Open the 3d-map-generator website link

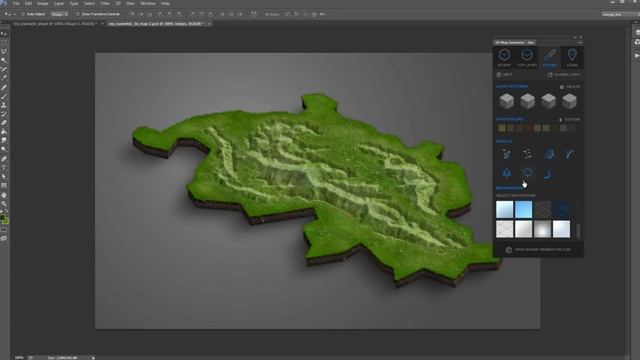pos(543,250)
